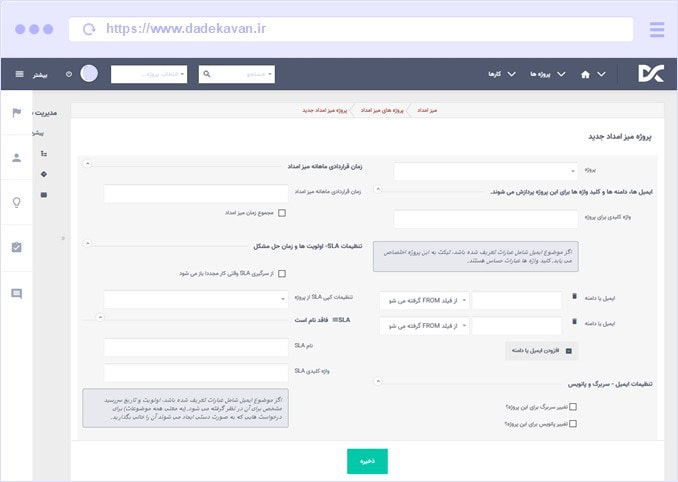This screenshot has width=678, height=482.
Task: Open the 'پروژه' selection dropdown
Action: 486,171
